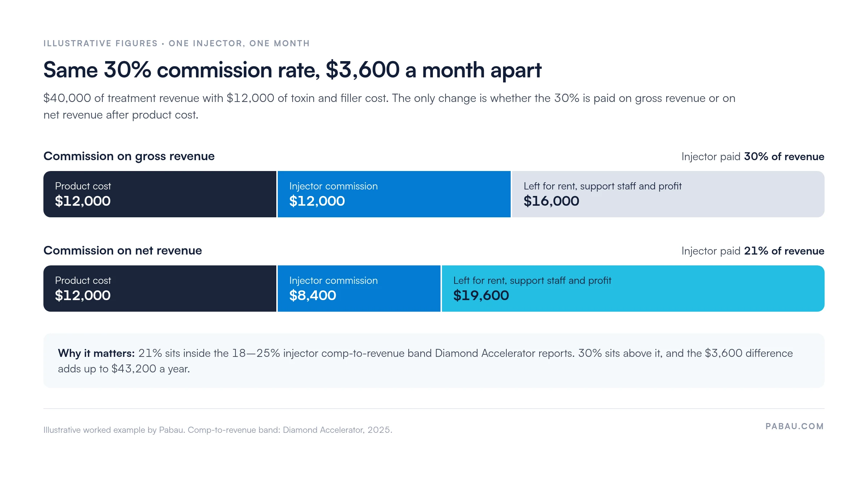Select the "ILLUSTRATIVE FIGURES · ONE INJECTOR, ONE MONTH" overline
This screenshot has height=478, width=868.
coord(176,43)
